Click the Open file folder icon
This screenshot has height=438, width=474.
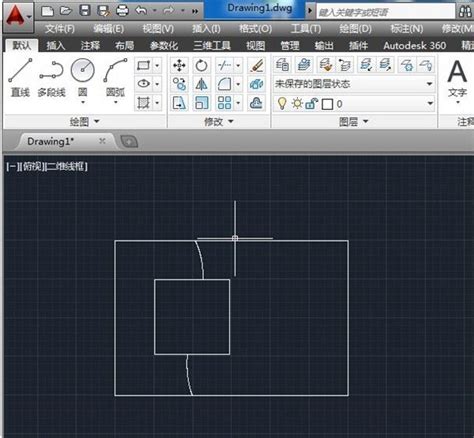pos(66,11)
